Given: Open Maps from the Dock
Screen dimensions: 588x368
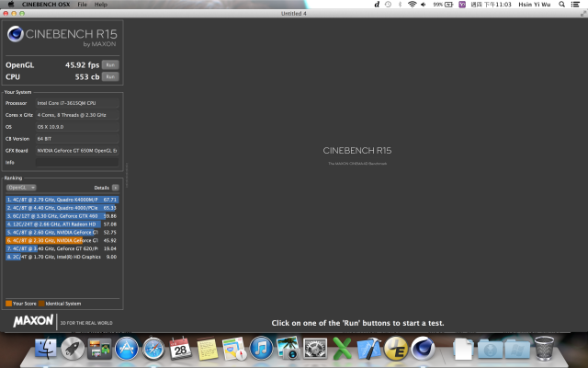Looking at the screenshot, I should pos(234,348).
